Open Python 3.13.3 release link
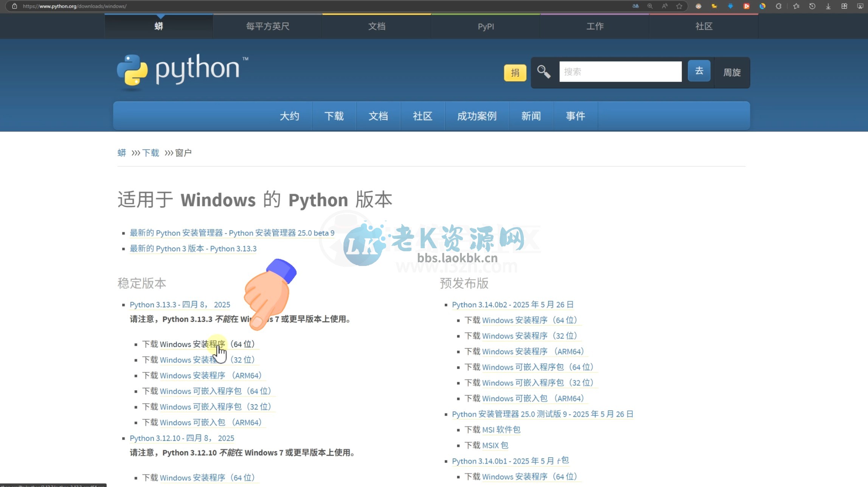868x487 pixels. (180, 305)
